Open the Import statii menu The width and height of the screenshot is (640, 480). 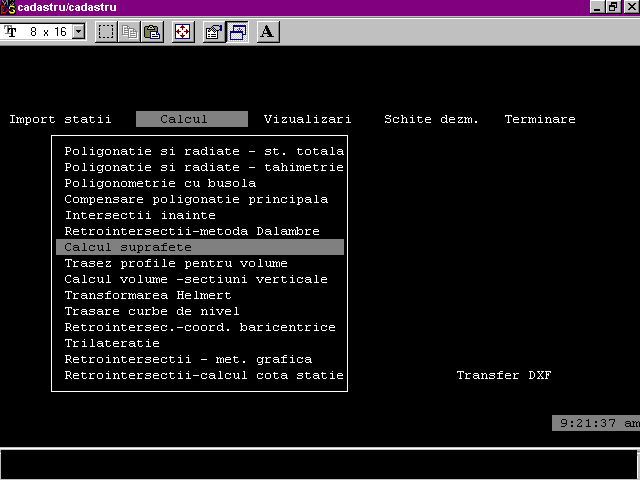60,119
